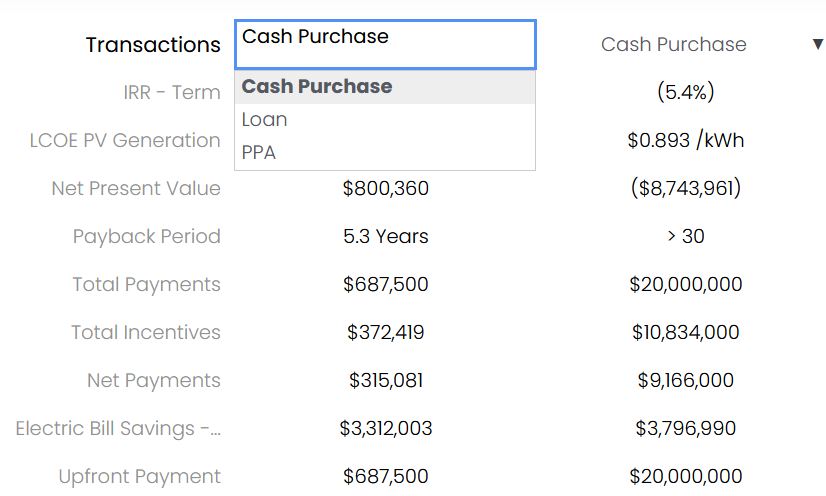Click the right Cash Purchase selector text
This screenshot has height=496, width=826.
673,44
